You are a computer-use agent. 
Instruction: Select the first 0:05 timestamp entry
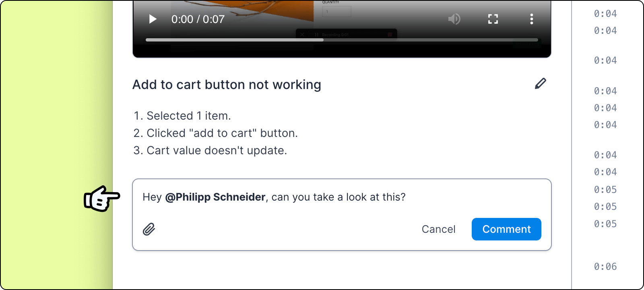coord(605,190)
